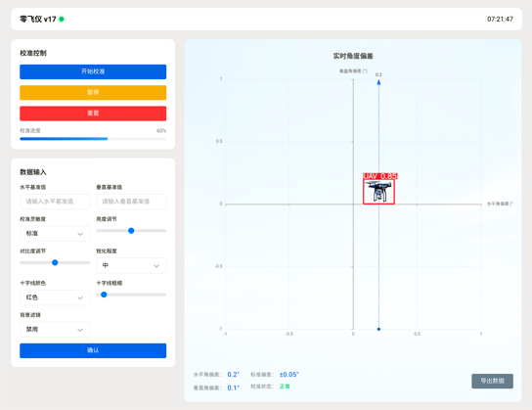Focus the 水平基准值 input field
Viewport: 532px width, 410px height.
click(55, 202)
